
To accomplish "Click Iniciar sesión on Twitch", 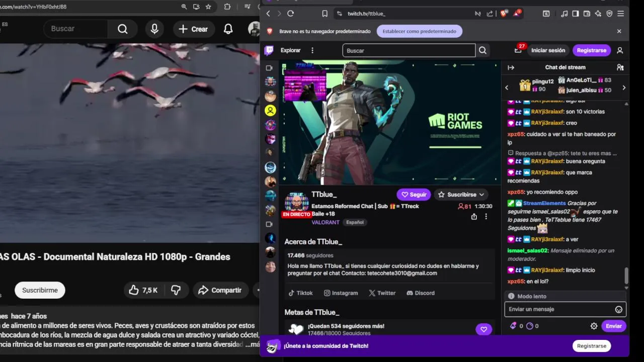I will coord(548,50).
